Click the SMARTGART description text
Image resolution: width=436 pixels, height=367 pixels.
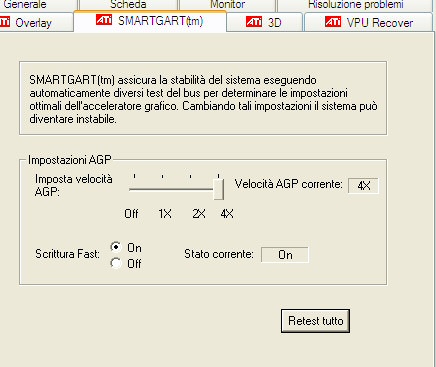[203, 99]
